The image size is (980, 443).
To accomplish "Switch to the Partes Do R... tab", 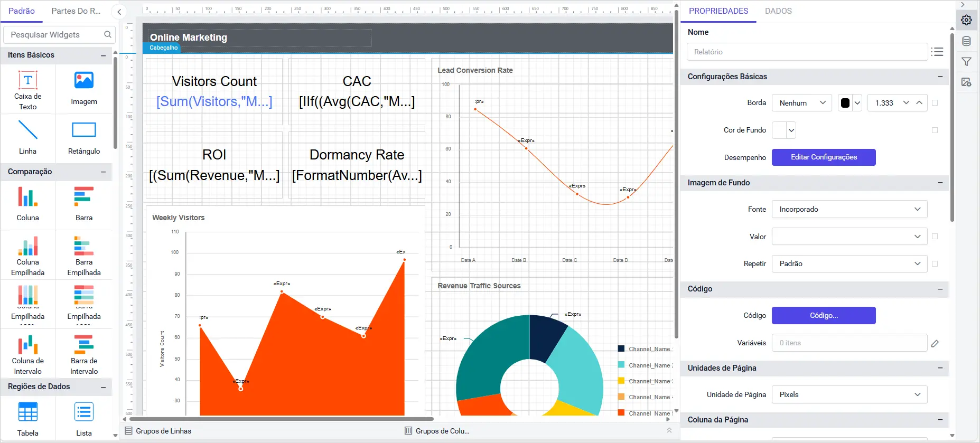I will pos(76,11).
